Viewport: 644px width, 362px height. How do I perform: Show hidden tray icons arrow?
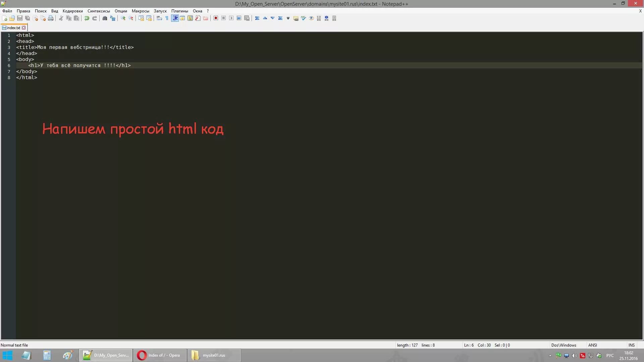point(550,356)
